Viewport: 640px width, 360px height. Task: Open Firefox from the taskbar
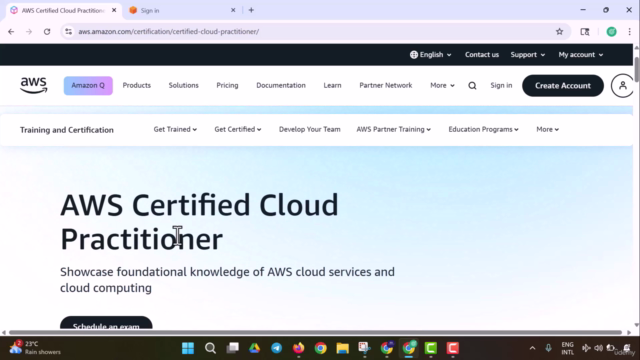298,348
